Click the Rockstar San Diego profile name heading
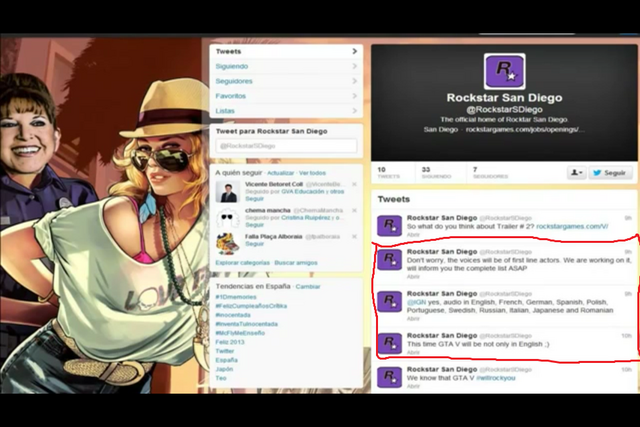This screenshot has width=640, height=427. 504,98
